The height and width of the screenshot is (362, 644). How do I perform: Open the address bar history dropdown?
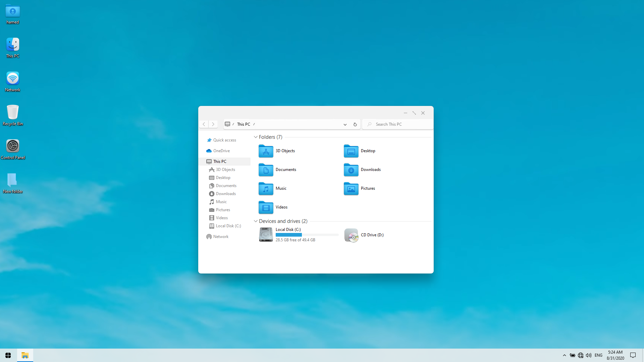(345, 124)
